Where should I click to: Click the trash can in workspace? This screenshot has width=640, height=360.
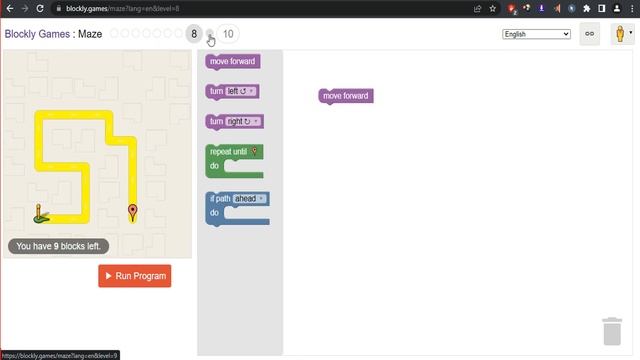coord(612,331)
